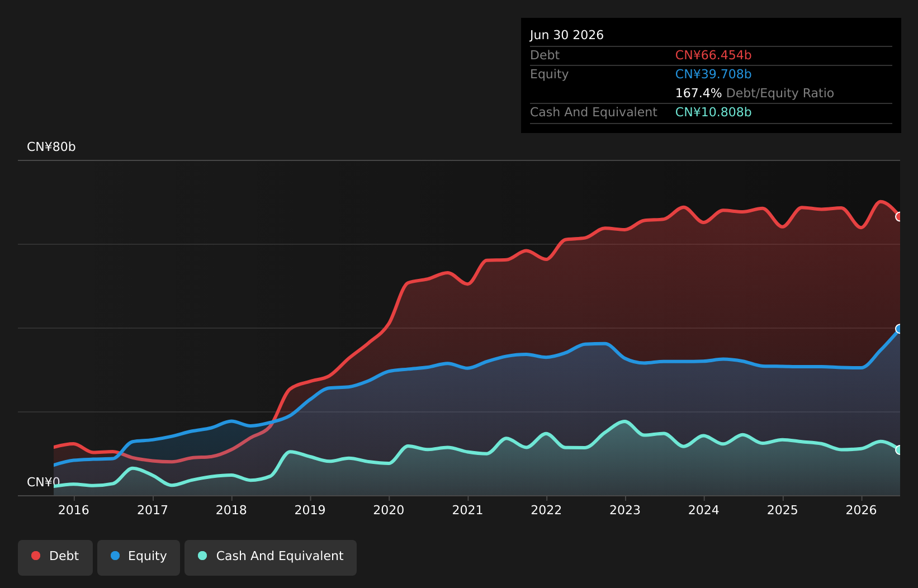Select the Equity endpoint marker on blue line

point(899,329)
